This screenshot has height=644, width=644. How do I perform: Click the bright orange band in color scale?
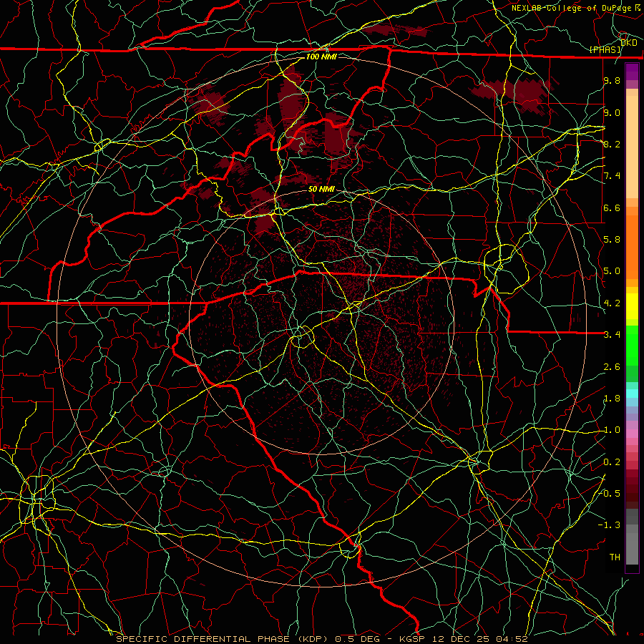click(632, 246)
